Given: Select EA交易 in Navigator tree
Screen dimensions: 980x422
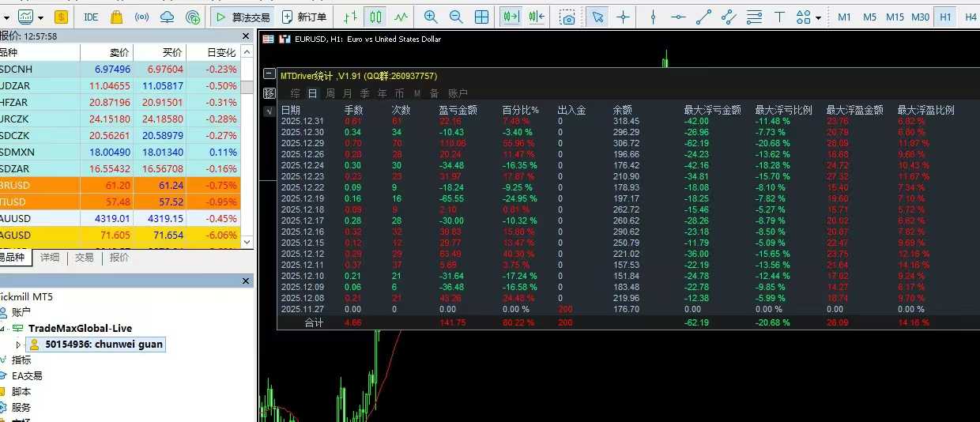Looking at the screenshot, I should 27,375.
